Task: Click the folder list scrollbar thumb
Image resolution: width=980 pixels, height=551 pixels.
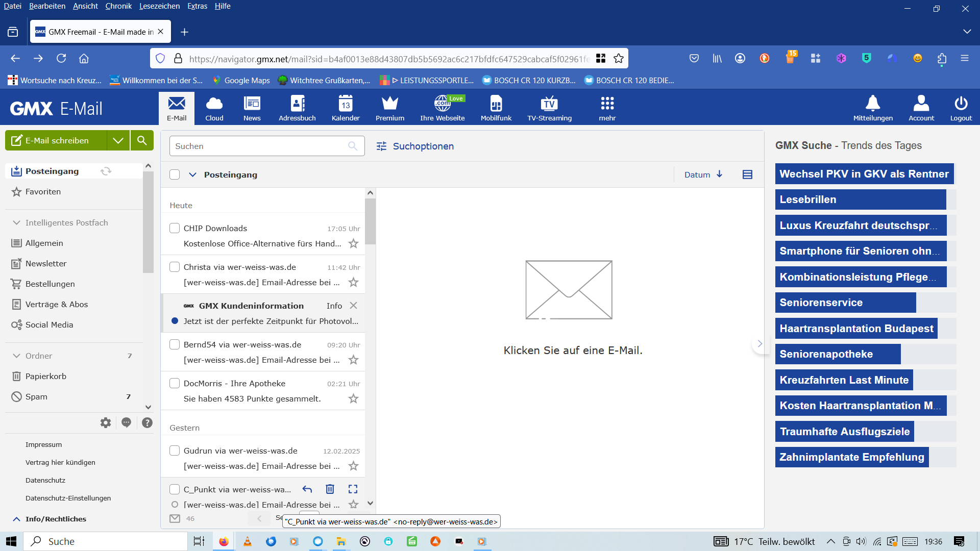Action: [x=148, y=222]
